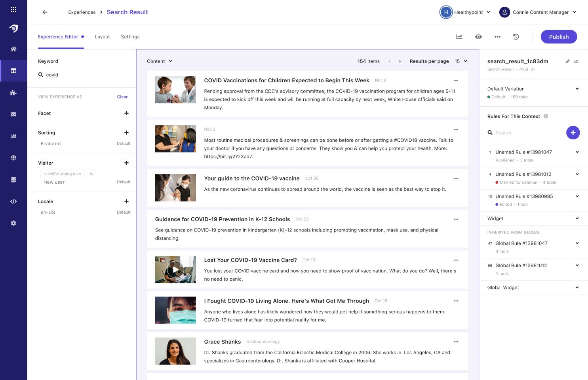Open chart icon next to search_result_1c83dm
This screenshot has height=380, width=588.
[x=576, y=61]
